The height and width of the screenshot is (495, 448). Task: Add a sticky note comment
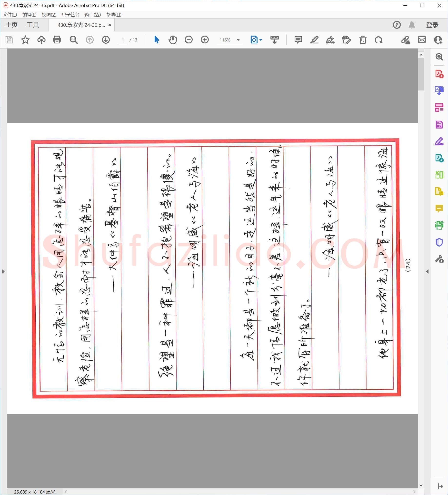(298, 40)
